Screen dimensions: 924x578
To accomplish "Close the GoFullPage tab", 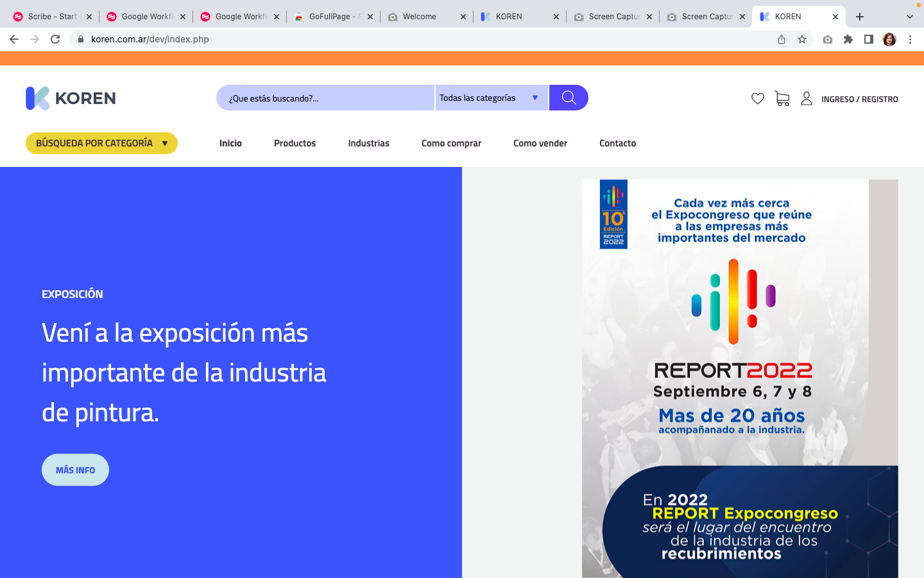I will tap(370, 17).
